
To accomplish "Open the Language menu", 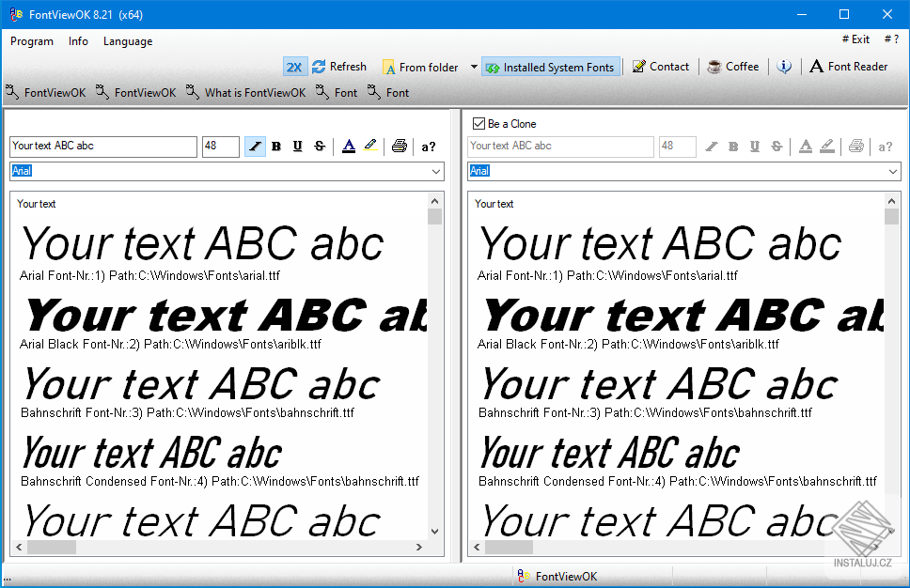I will (128, 41).
